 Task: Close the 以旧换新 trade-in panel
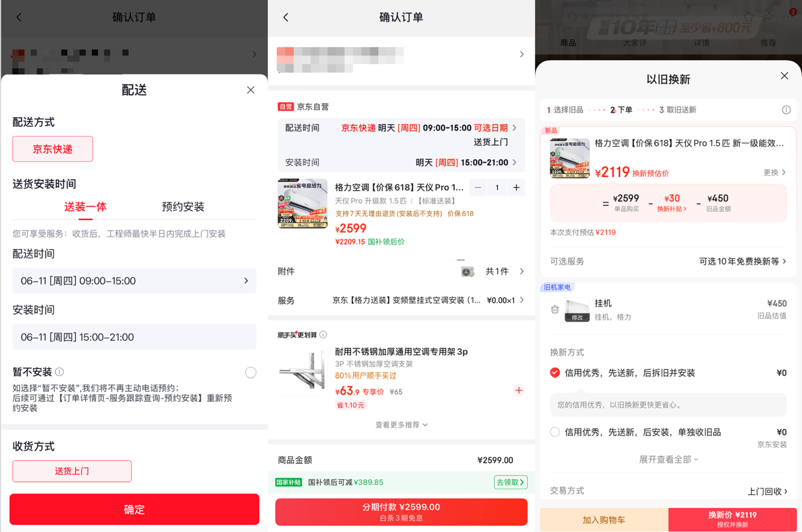pos(784,76)
